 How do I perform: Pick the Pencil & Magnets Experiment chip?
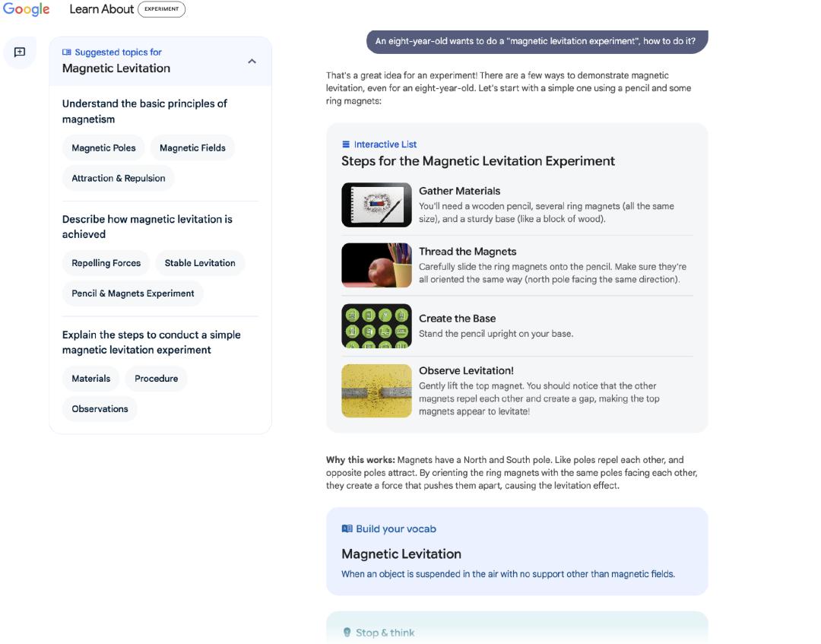[x=133, y=293]
